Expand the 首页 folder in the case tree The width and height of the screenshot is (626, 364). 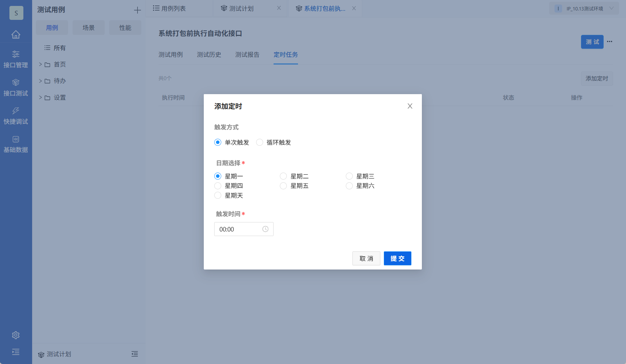pos(40,64)
